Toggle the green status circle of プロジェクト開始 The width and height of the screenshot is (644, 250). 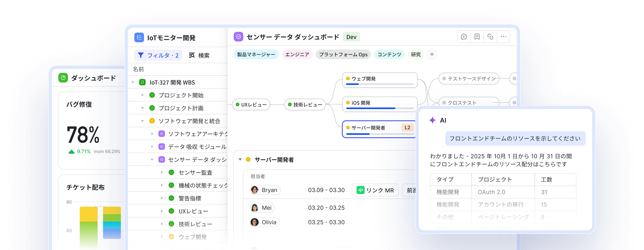152,95
